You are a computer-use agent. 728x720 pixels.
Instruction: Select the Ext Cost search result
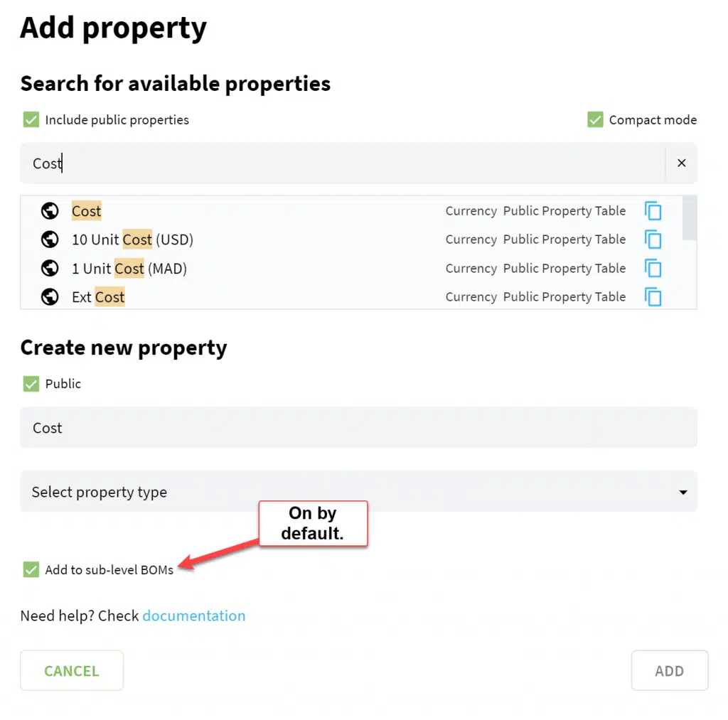(351, 297)
